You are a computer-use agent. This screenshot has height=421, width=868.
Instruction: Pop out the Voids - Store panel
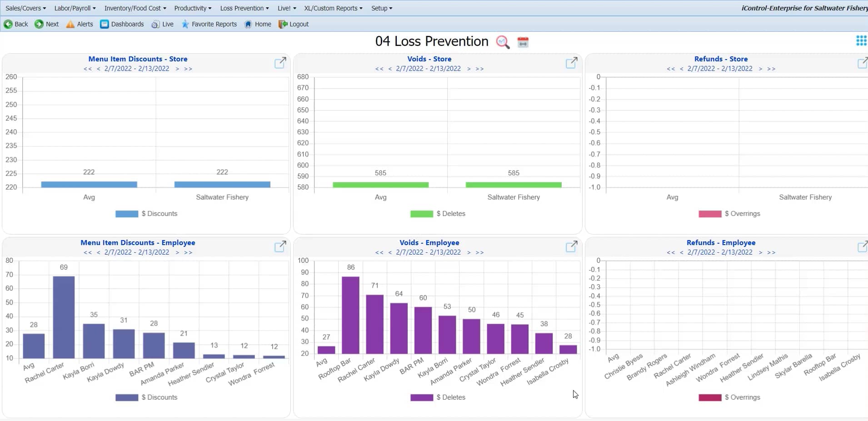pos(572,63)
